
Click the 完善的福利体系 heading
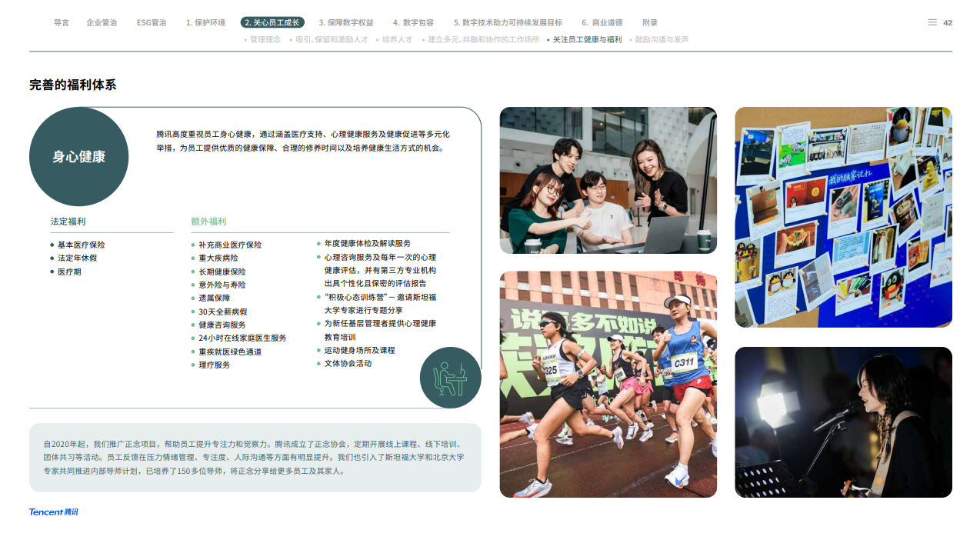pos(73,85)
